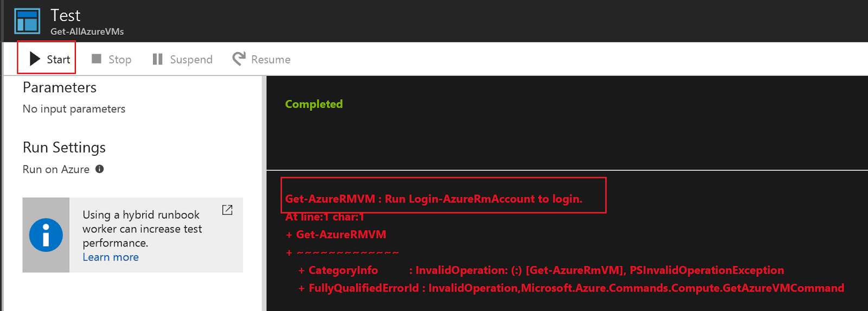Open the Run on Azure info tooltip icon

(99, 169)
